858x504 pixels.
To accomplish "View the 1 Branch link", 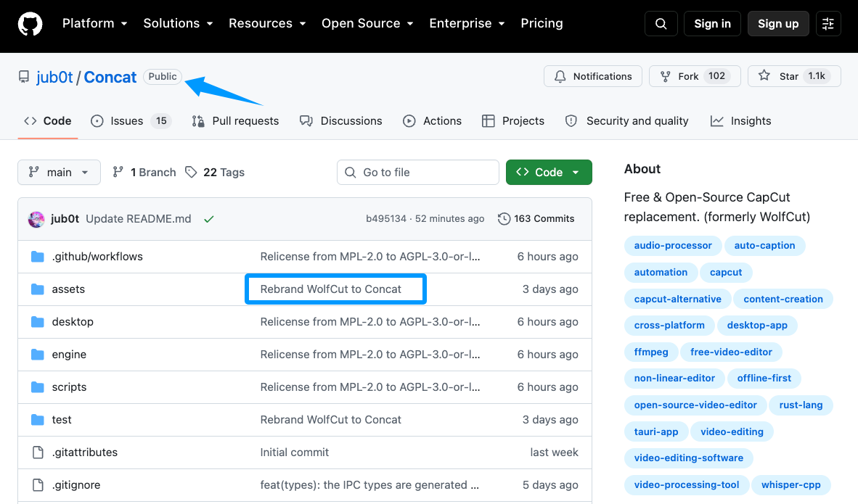I will click(x=144, y=172).
